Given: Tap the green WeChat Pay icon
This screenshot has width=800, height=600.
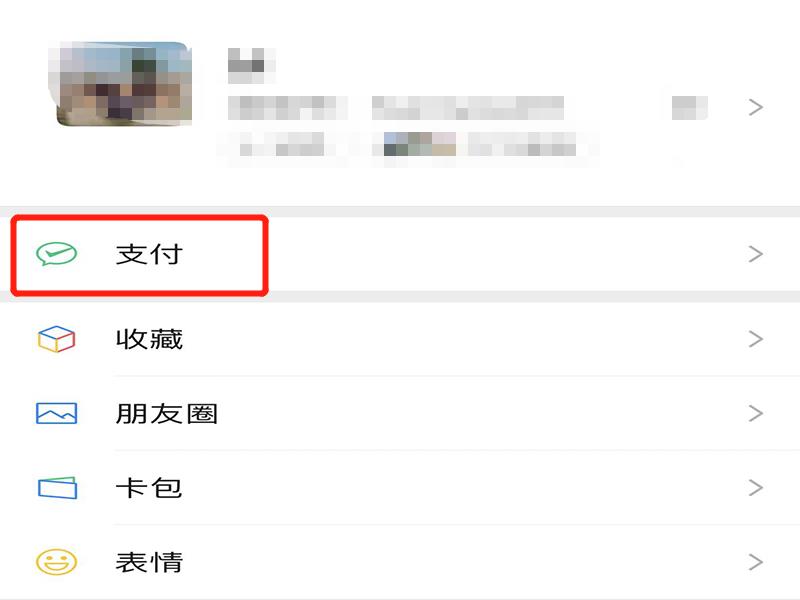Looking at the screenshot, I should click(x=57, y=254).
